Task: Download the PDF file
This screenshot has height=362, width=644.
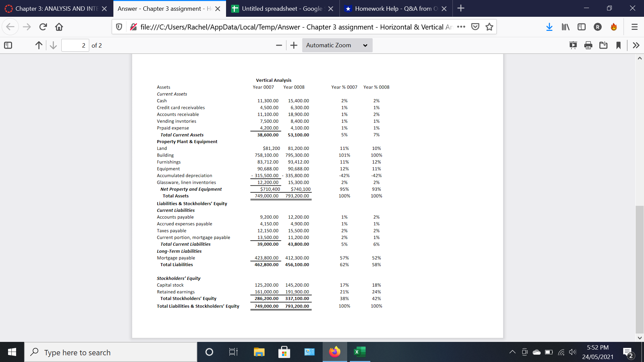Action: click(x=603, y=45)
